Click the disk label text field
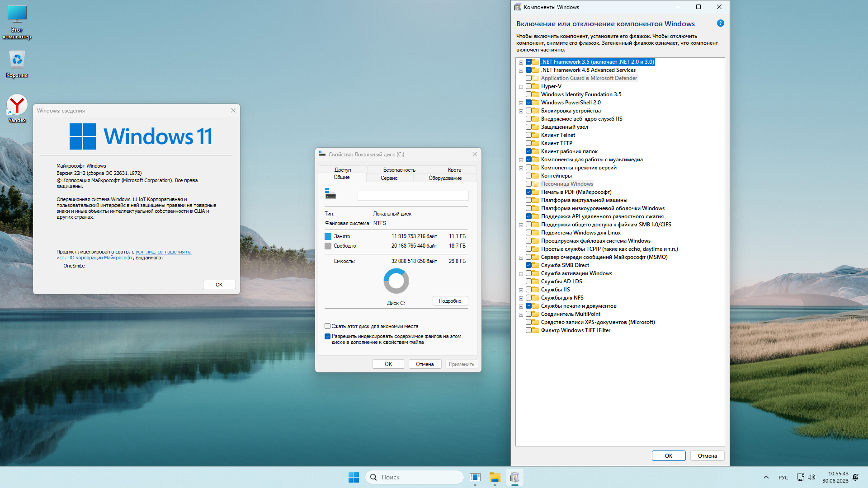The image size is (868, 488). coord(413,196)
